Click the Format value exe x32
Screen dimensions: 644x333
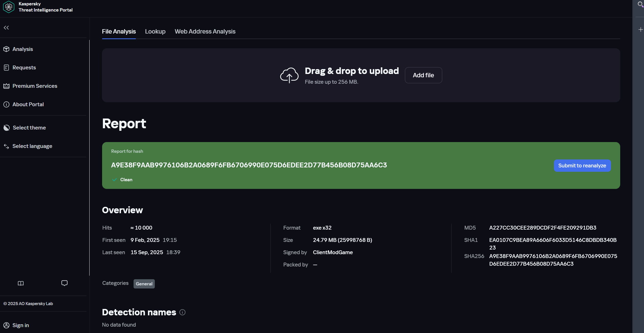tap(322, 228)
